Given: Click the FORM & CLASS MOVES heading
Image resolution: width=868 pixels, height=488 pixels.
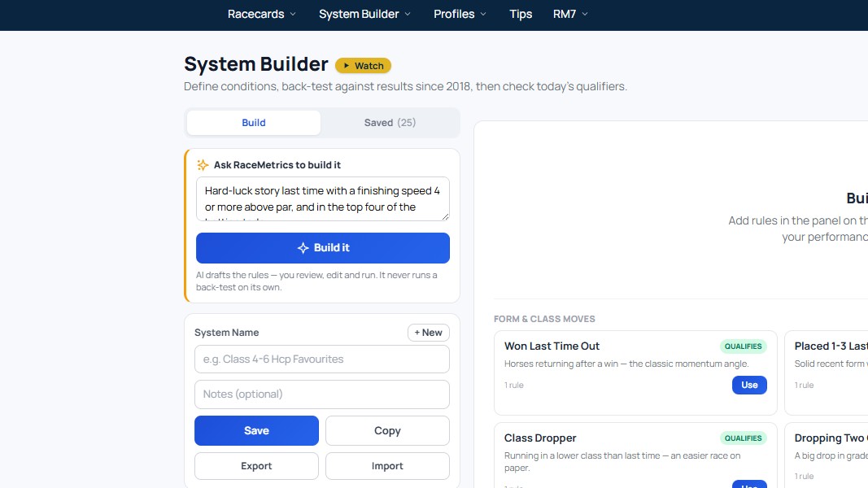Looking at the screenshot, I should pyautogui.click(x=544, y=320).
